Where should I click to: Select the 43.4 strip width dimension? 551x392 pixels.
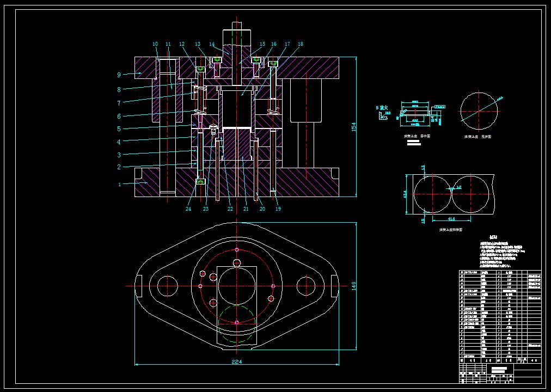point(405,194)
